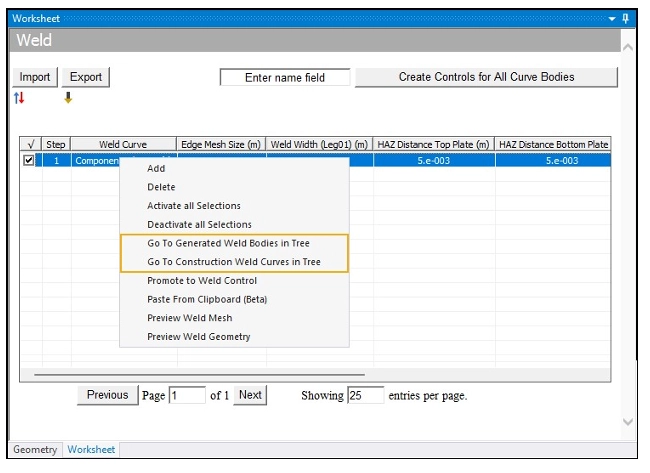The image size is (650, 473).
Task: Click the Export button
Action: (x=85, y=77)
